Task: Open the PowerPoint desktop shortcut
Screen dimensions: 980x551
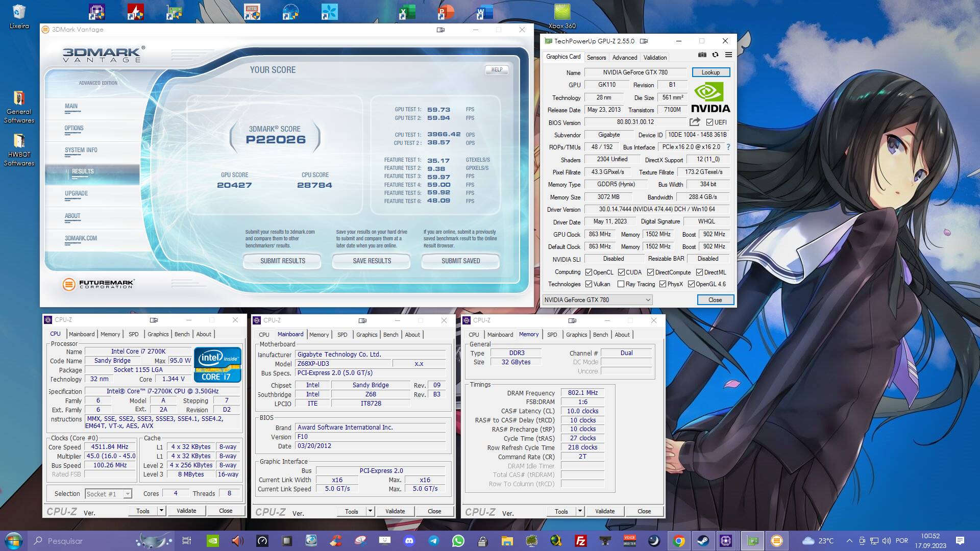Action: click(446, 12)
